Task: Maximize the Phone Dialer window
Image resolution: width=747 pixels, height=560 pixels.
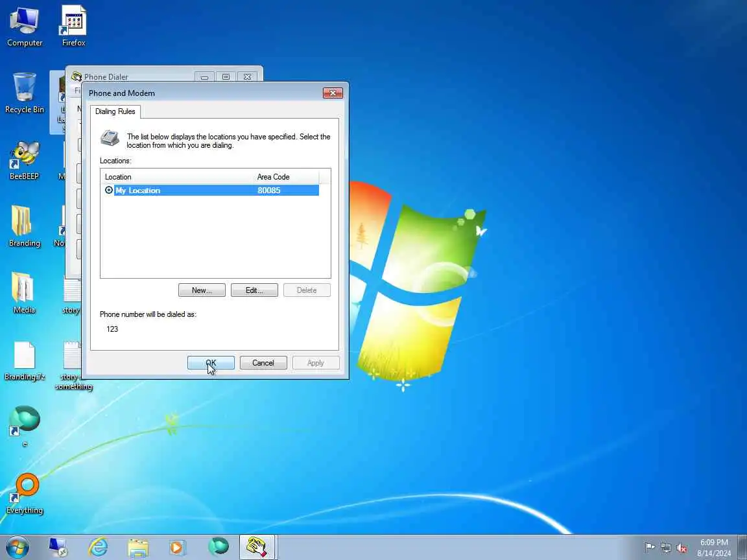Action: tap(226, 76)
